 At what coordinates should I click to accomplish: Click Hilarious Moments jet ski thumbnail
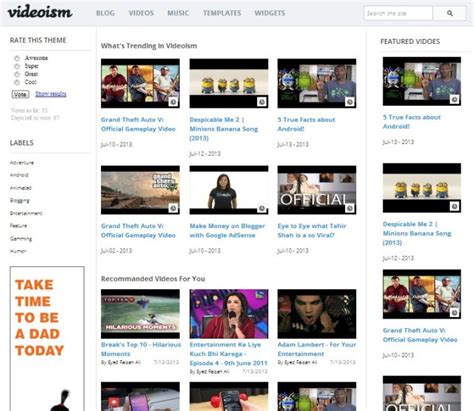tap(140, 314)
